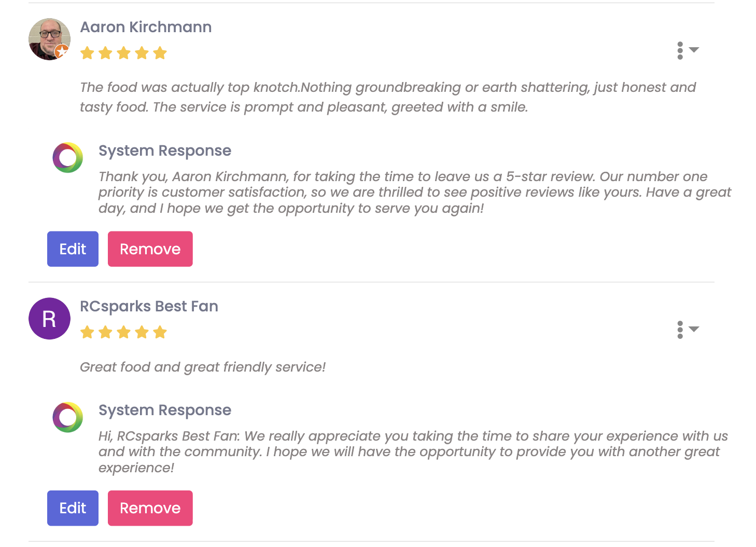Click the purple R avatar for RCsparks Best Fan
This screenshot has height=547, width=756.
(49, 319)
